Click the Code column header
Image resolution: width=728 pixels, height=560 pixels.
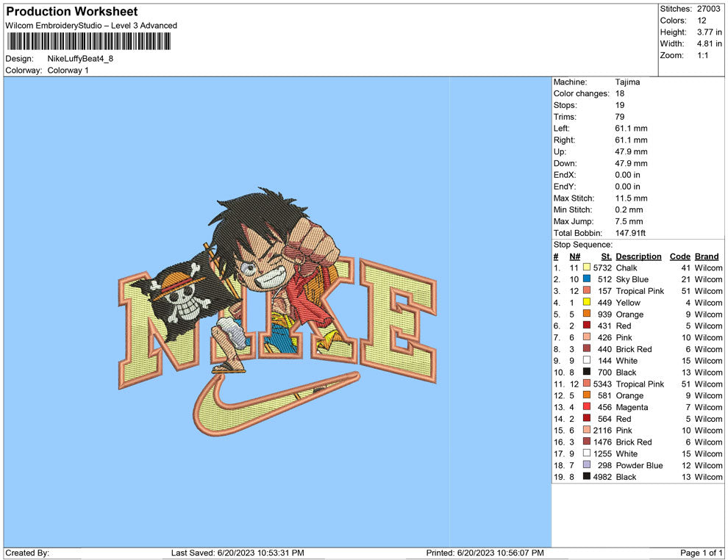tap(679, 256)
